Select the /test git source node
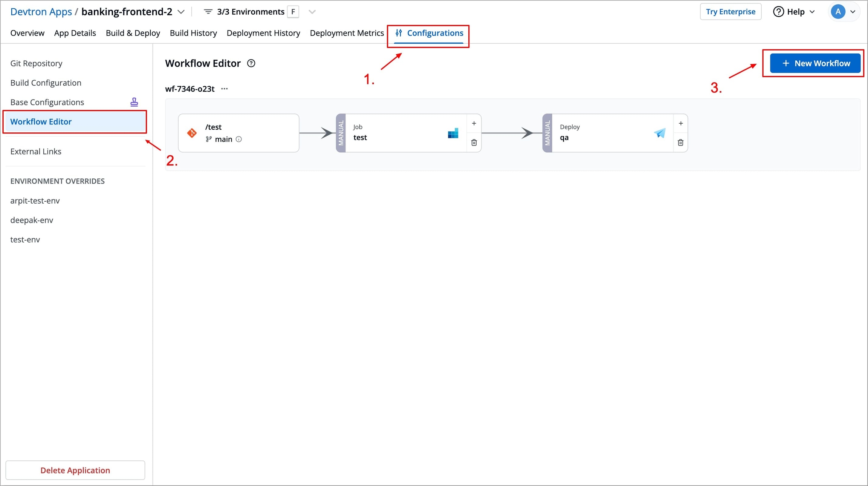 pos(238,133)
